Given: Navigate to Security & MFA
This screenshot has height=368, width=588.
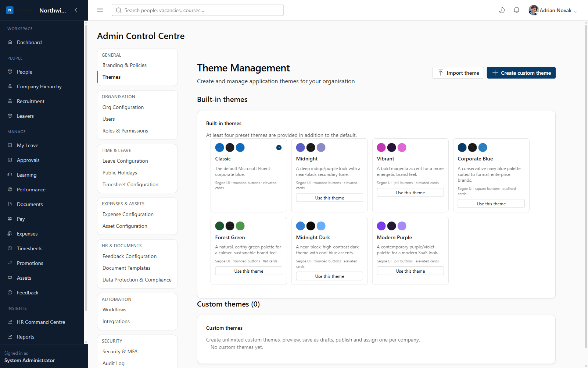Looking at the screenshot, I should [120, 351].
